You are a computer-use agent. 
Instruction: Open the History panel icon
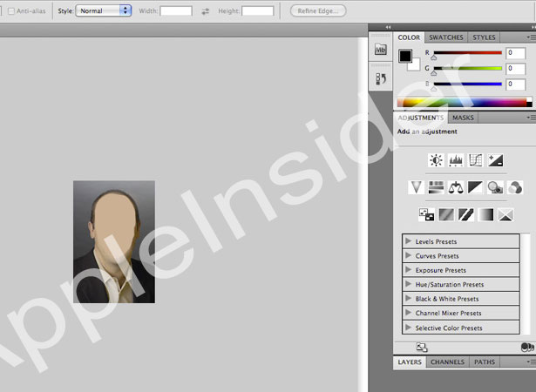[x=381, y=78]
